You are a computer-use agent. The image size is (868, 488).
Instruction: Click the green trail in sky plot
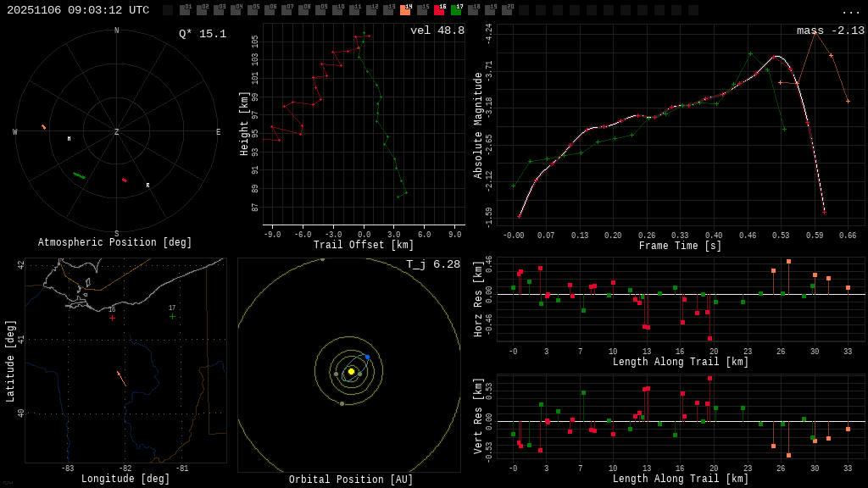tap(79, 175)
